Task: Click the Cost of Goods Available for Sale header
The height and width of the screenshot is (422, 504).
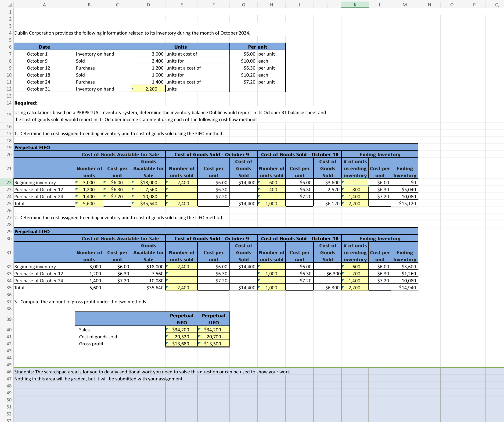Action: point(121,154)
